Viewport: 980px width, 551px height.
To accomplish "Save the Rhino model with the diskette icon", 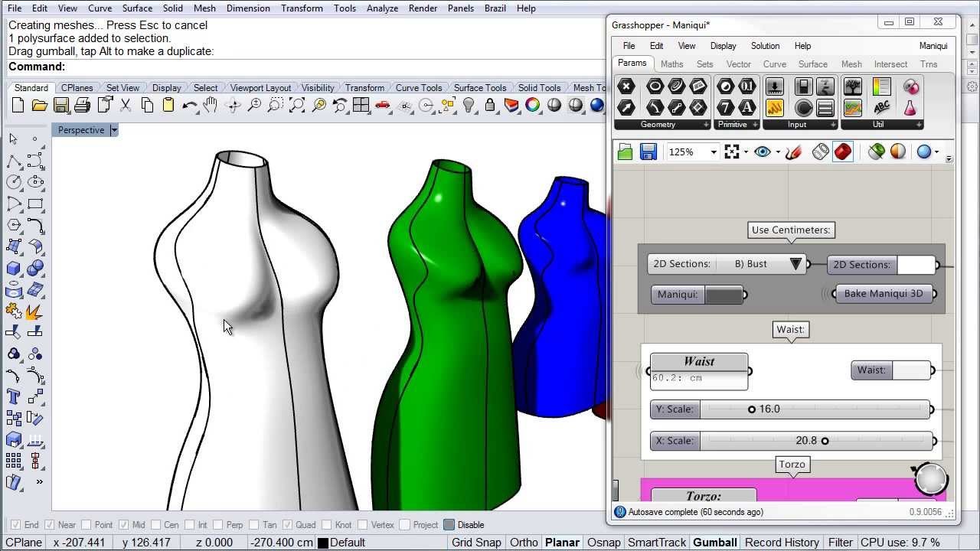I will [x=61, y=106].
